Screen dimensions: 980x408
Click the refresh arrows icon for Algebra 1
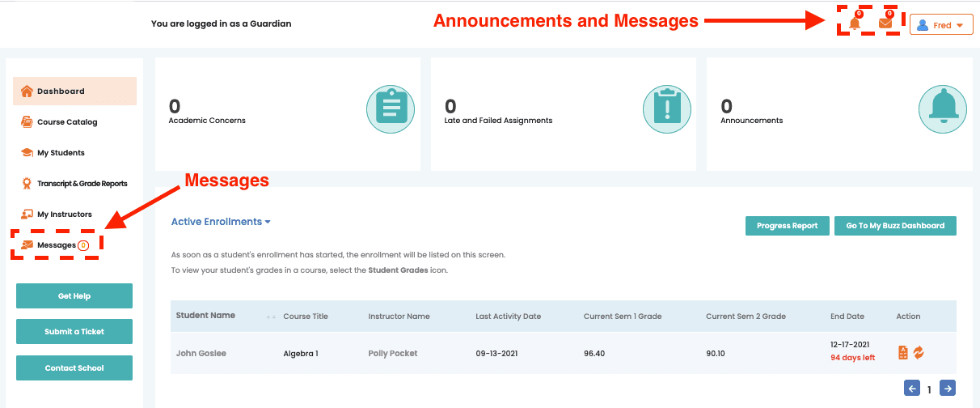(x=919, y=352)
